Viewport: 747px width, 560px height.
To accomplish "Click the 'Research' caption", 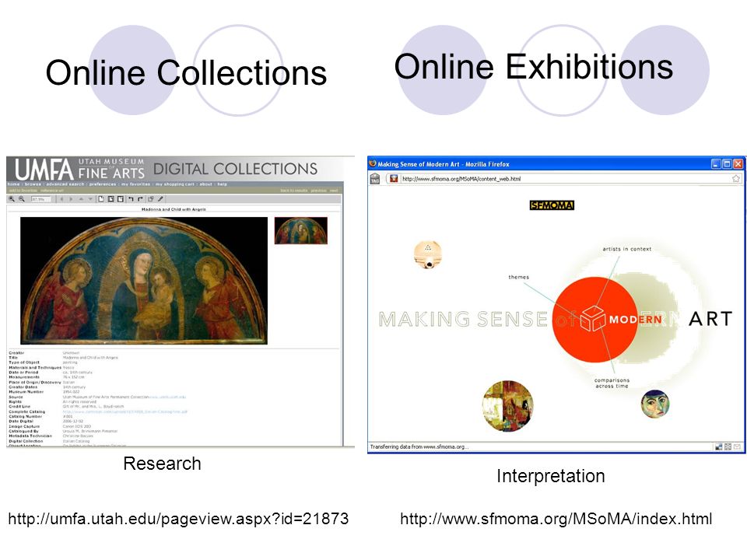I will click(162, 464).
